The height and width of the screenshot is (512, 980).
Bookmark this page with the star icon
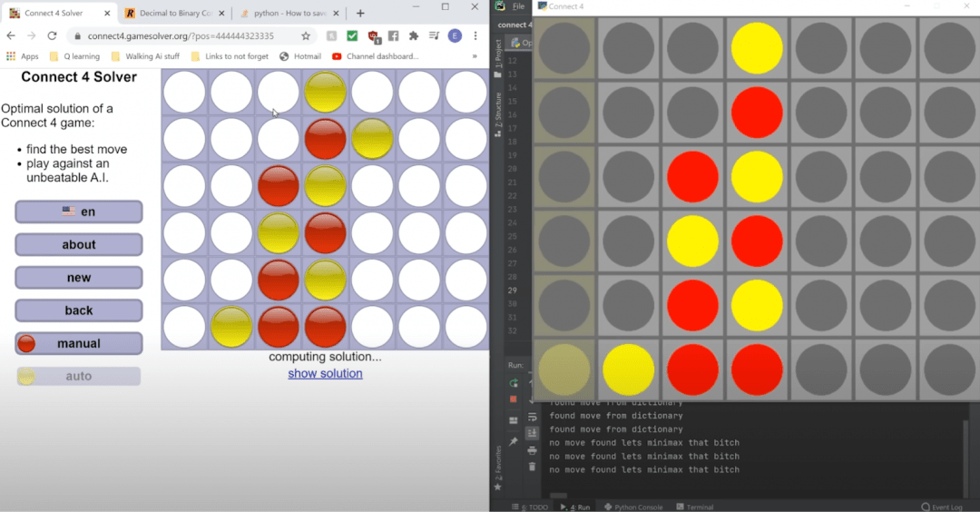pyautogui.click(x=306, y=35)
